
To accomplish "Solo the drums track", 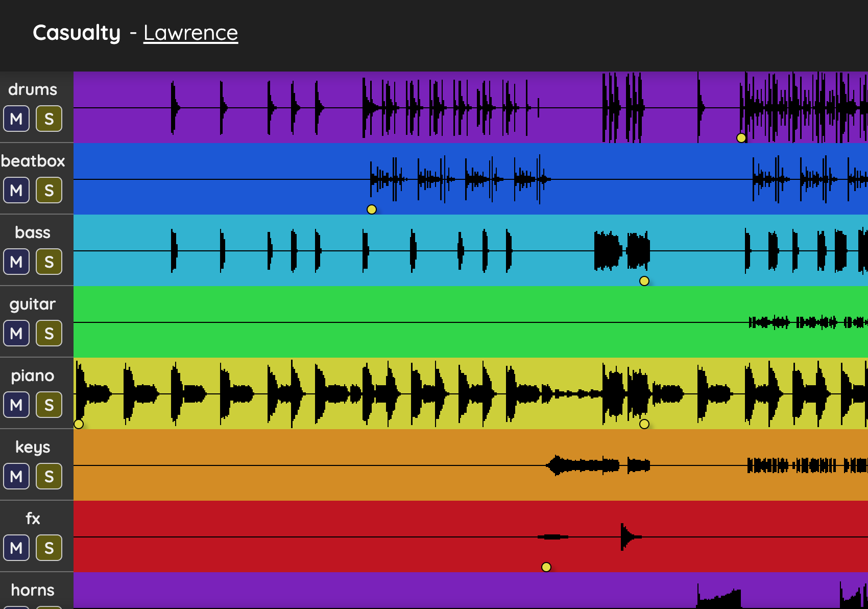I will tap(49, 119).
